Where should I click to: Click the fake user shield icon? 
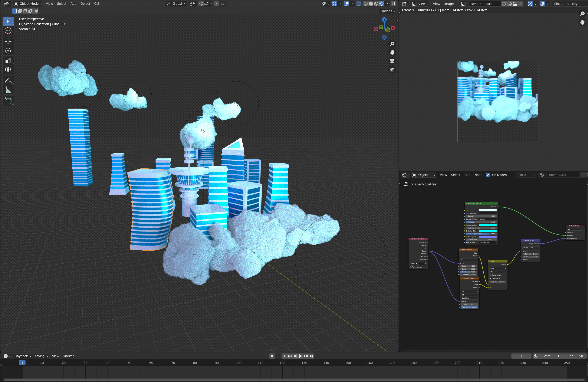(x=504, y=4)
